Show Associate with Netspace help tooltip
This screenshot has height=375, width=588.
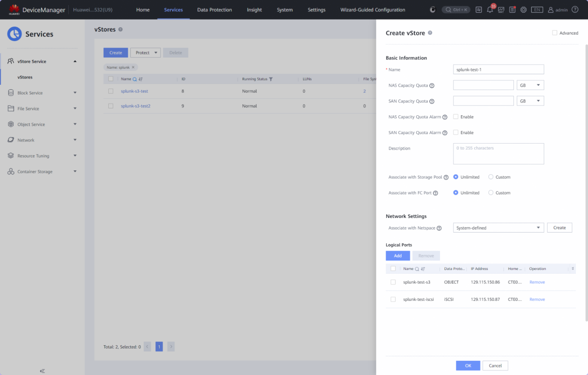[x=439, y=228]
